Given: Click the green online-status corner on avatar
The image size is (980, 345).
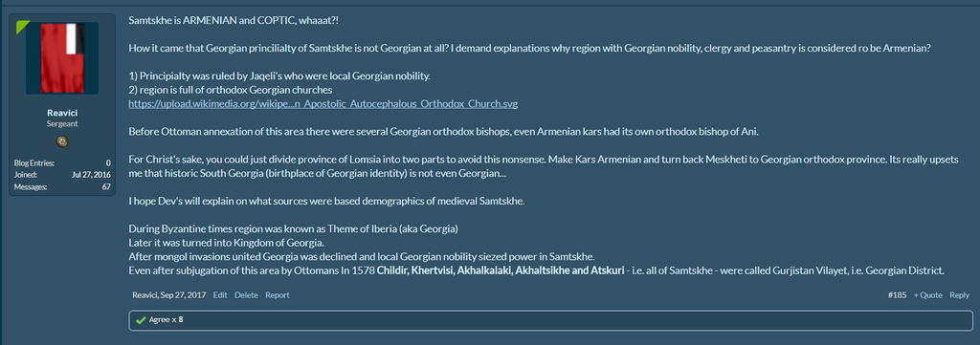Looking at the screenshot, I should coord(22,26).
